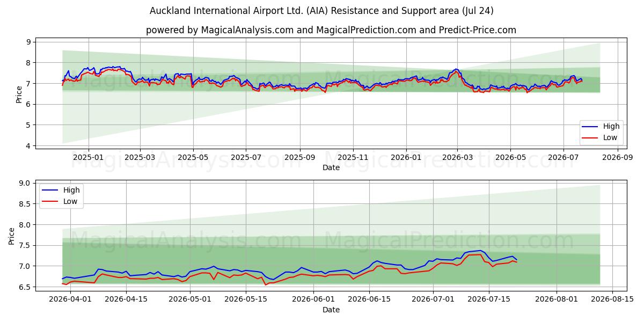The height and width of the screenshot is (322, 644).
Task: Click the '2026-05' x-axis tick label
Action: [510, 158]
